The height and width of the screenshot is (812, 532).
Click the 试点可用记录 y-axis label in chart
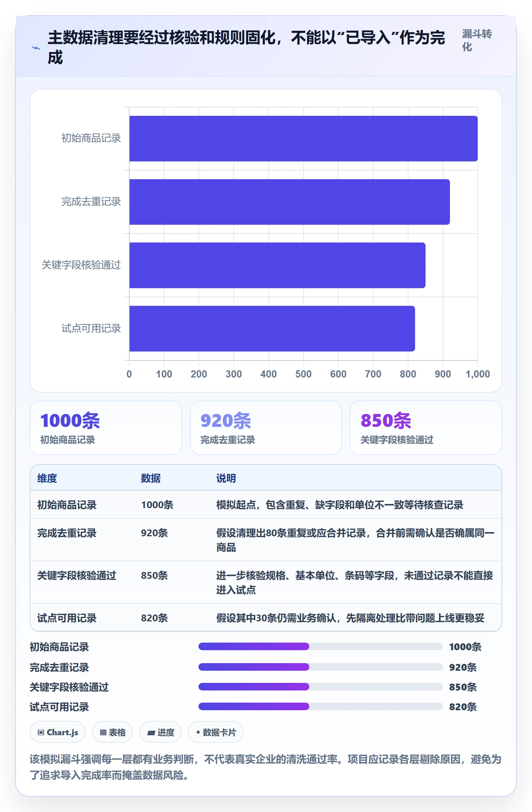(91, 328)
